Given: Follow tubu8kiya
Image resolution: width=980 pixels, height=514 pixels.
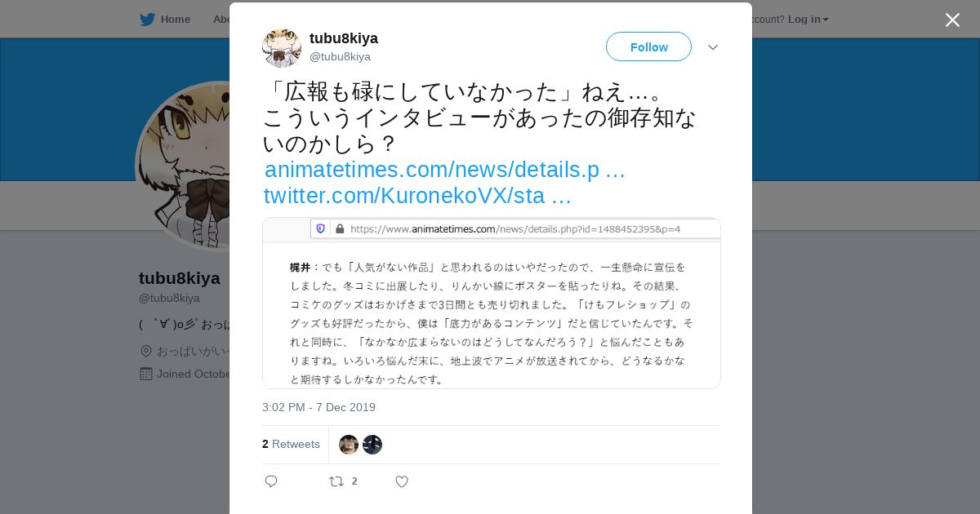Looking at the screenshot, I should 648,47.
